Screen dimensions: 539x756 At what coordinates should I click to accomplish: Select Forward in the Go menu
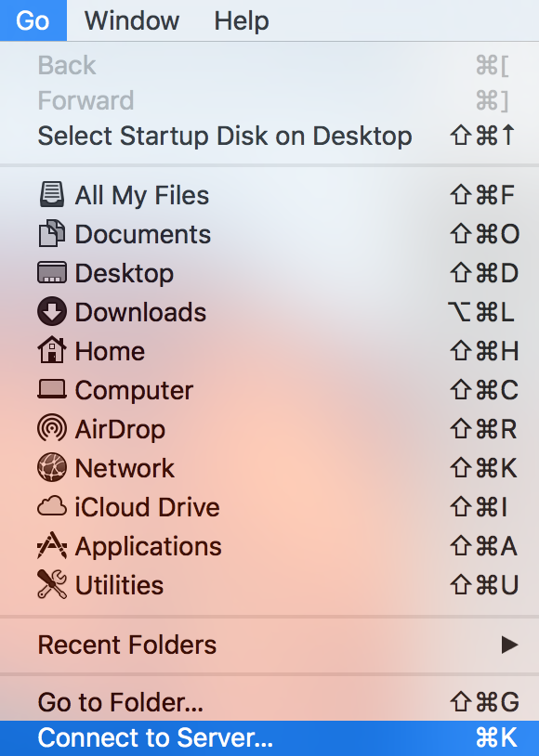(x=85, y=100)
